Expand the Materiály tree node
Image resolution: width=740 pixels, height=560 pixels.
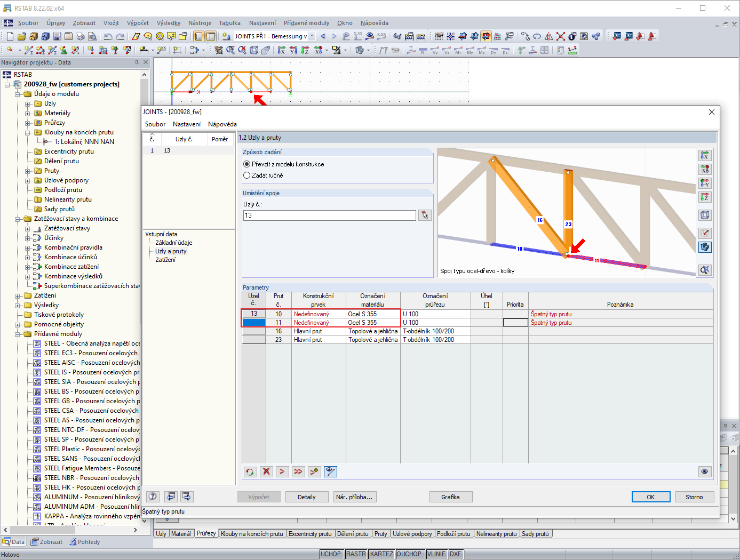[28, 113]
